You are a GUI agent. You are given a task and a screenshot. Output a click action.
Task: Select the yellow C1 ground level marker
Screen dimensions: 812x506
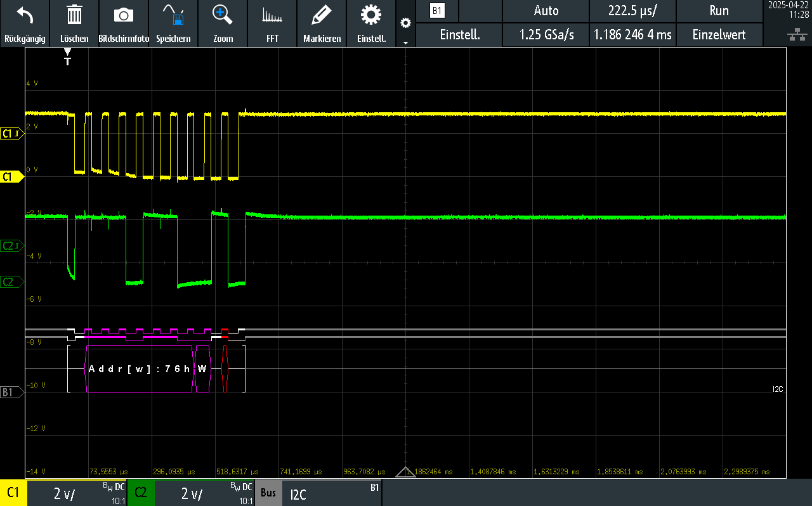pos(12,177)
